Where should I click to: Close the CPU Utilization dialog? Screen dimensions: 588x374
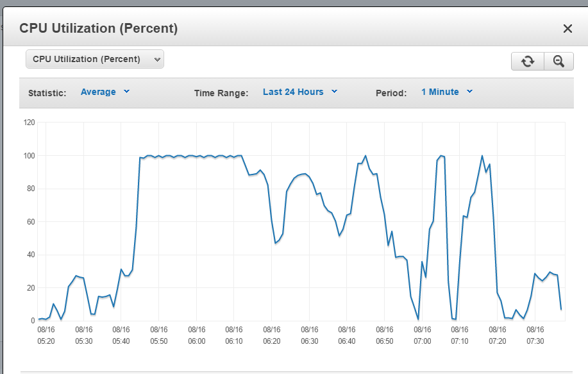567,28
